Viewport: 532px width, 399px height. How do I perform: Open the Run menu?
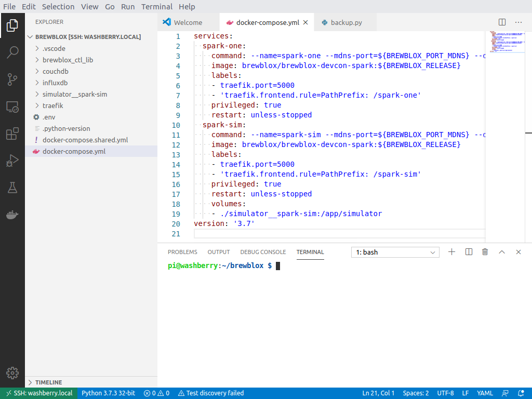click(128, 7)
